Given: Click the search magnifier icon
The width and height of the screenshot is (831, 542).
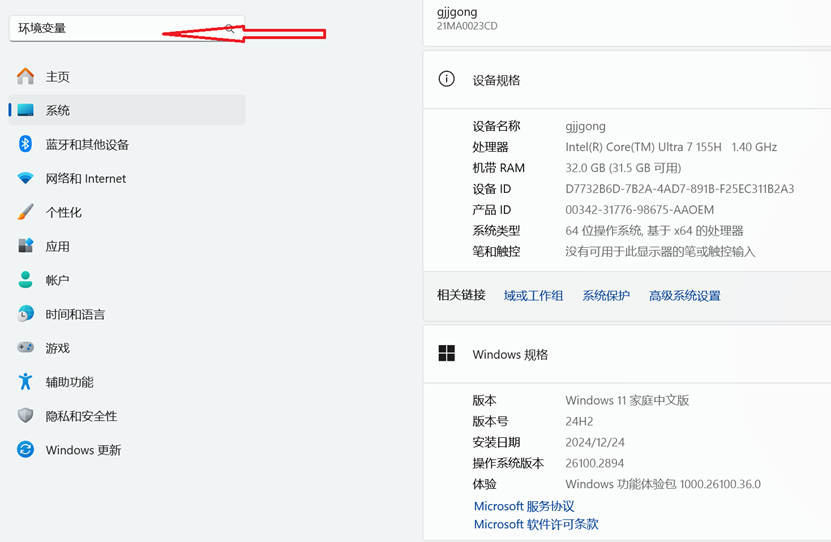Looking at the screenshot, I should [x=229, y=28].
